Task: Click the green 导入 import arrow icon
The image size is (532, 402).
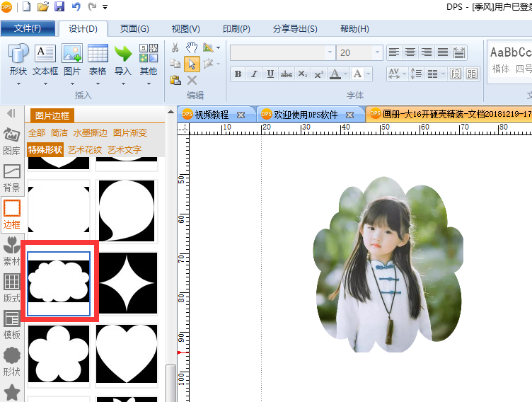Action: coord(123,54)
